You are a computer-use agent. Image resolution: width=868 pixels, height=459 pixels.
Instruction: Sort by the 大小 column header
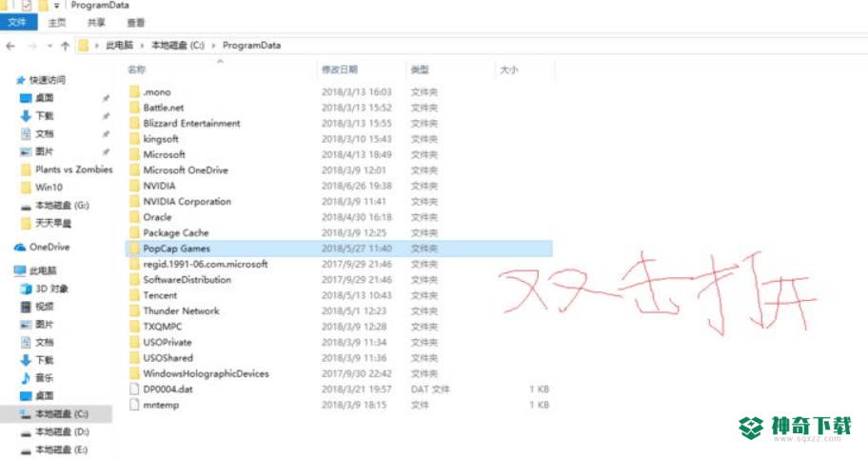pyautogui.click(x=509, y=70)
